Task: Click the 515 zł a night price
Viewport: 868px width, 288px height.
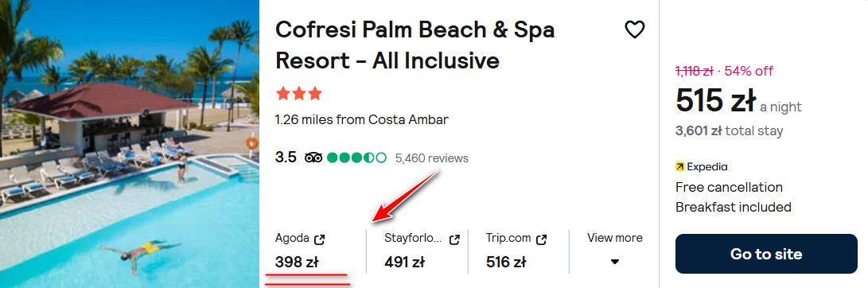Action: pos(738,101)
